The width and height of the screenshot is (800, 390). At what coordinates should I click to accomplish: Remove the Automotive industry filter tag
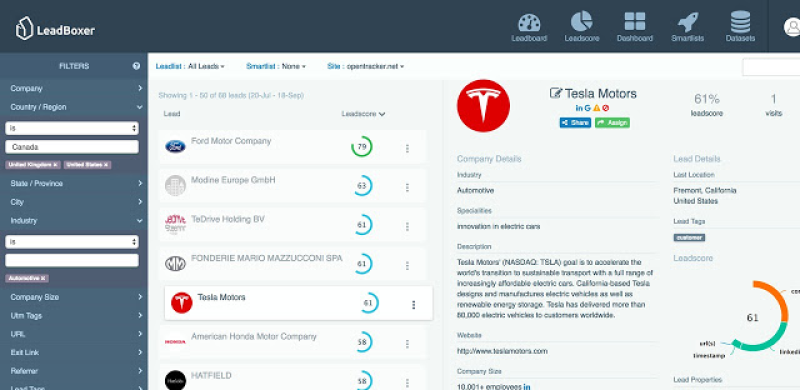[x=44, y=278]
